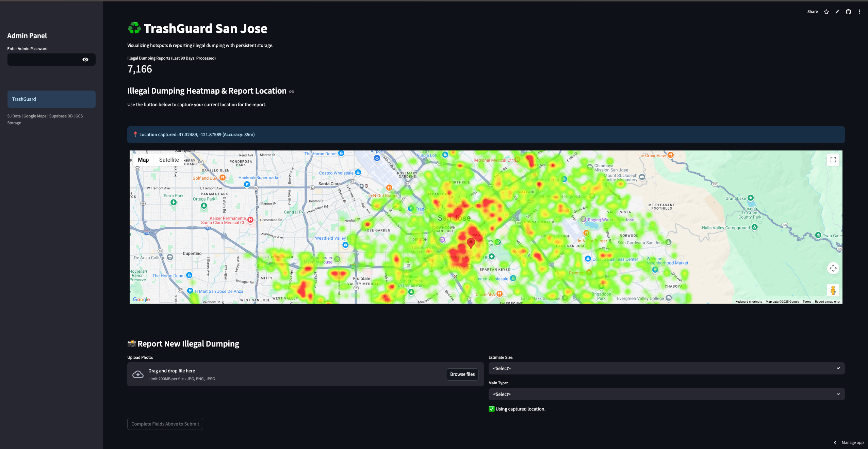Select the Map view tab
868x449 pixels.
pos(143,160)
